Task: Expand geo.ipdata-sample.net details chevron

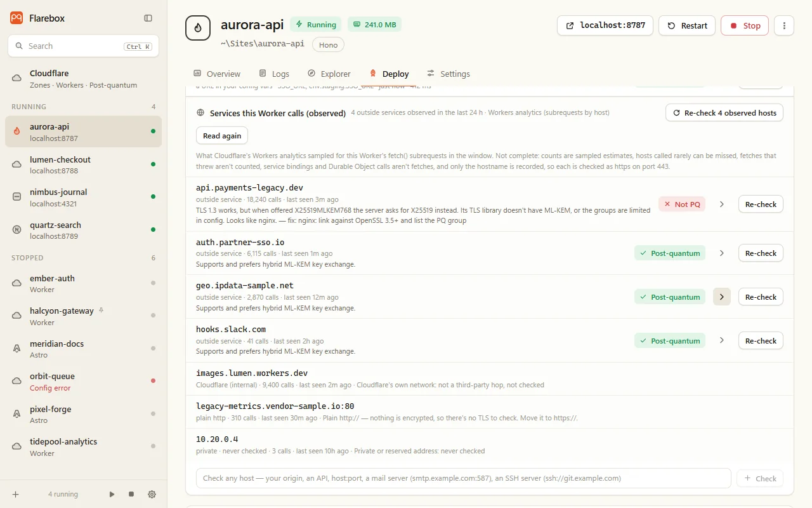Action: [x=722, y=297]
